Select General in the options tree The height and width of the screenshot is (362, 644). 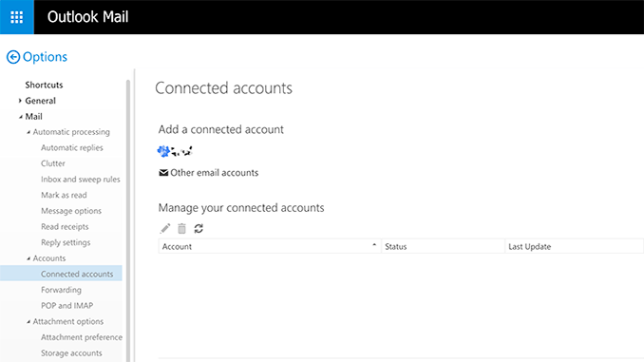coord(40,101)
